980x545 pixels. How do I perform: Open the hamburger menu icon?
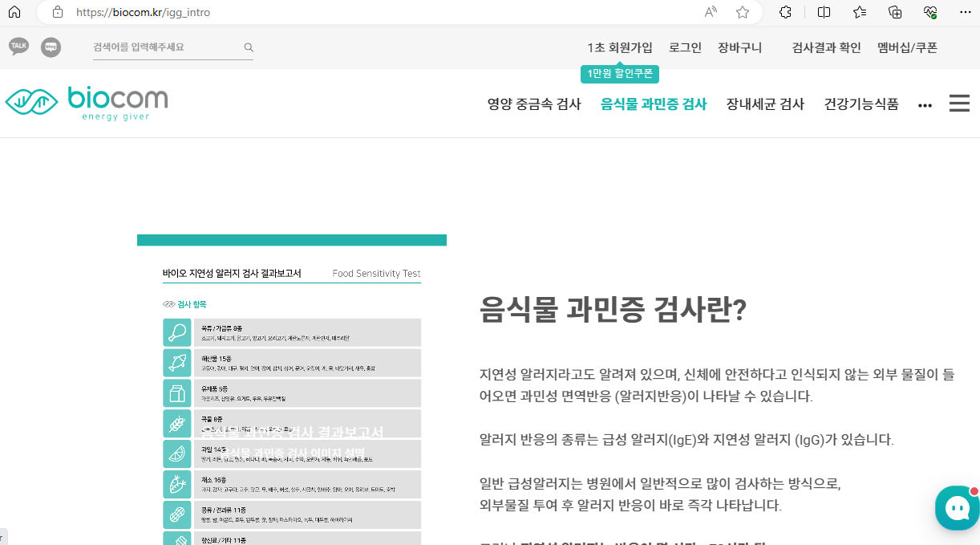click(959, 104)
